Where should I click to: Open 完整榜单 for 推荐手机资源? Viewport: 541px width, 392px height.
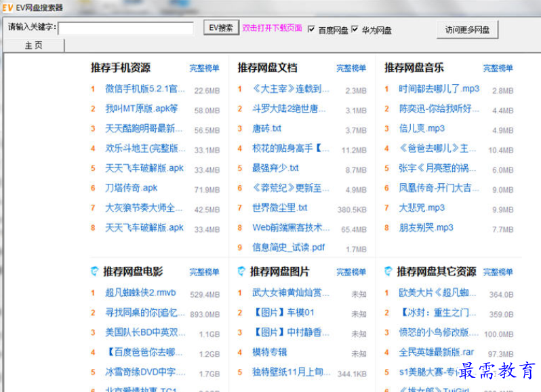[204, 68]
